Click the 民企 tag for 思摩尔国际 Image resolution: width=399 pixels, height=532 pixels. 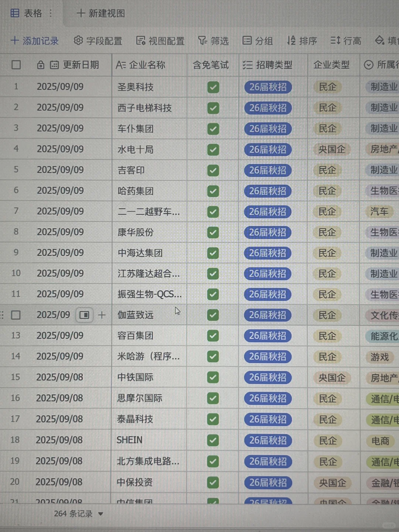point(328,399)
